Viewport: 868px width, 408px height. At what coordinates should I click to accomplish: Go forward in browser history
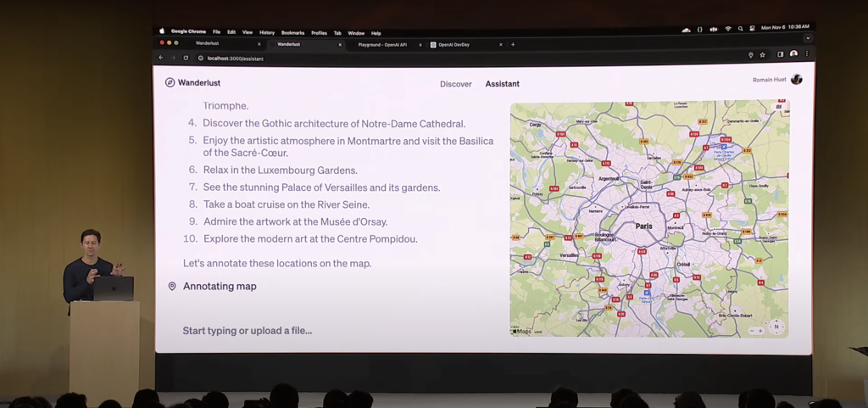tap(173, 58)
